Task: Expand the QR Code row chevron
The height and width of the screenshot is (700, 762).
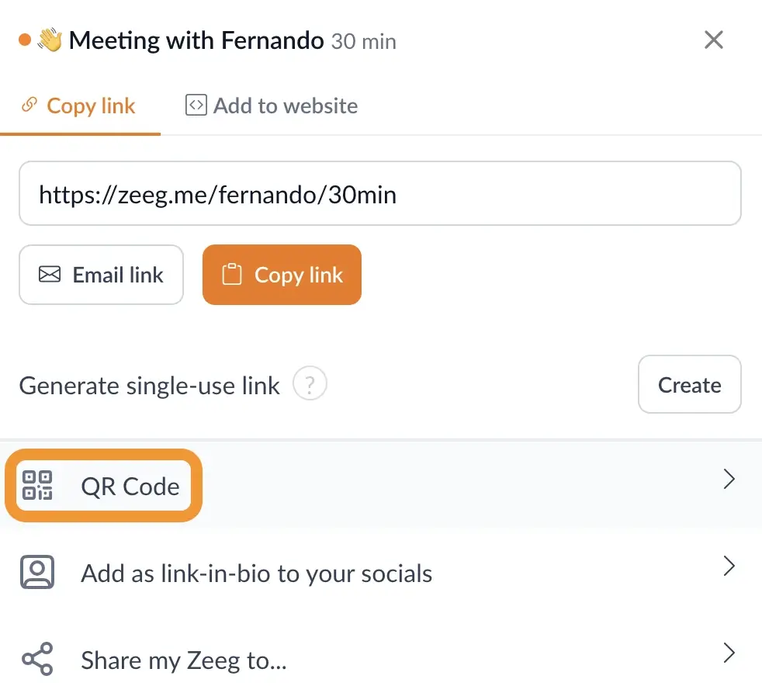Action: (729, 480)
